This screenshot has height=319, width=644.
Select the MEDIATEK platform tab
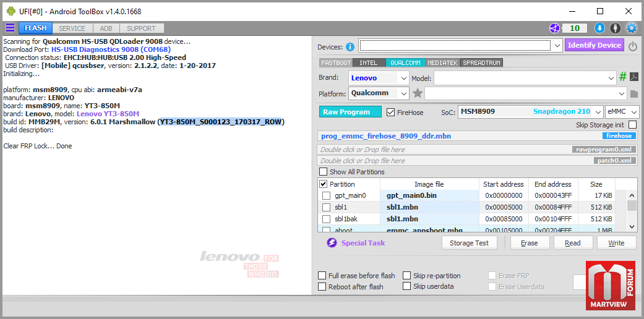[443, 63]
